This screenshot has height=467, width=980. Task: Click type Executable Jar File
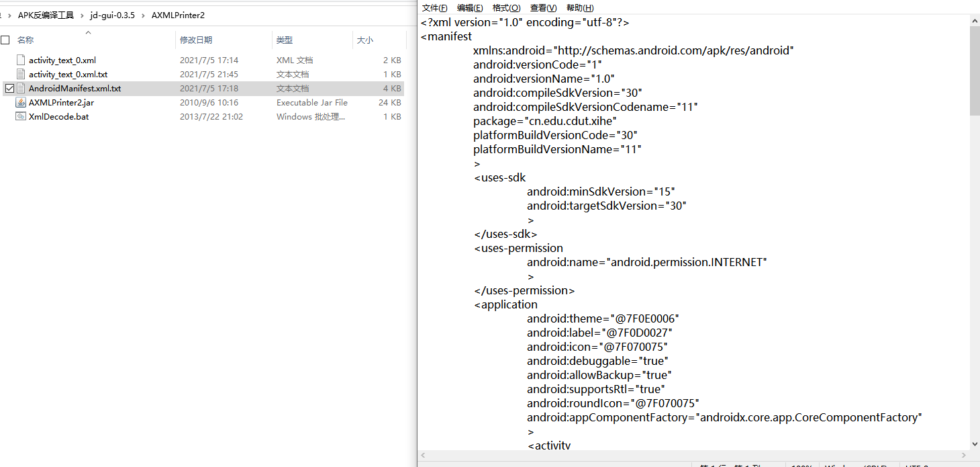312,103
